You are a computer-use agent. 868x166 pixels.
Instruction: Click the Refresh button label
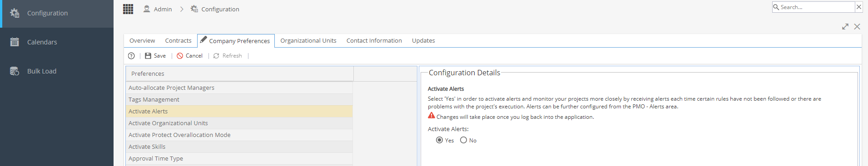point(232,56)
